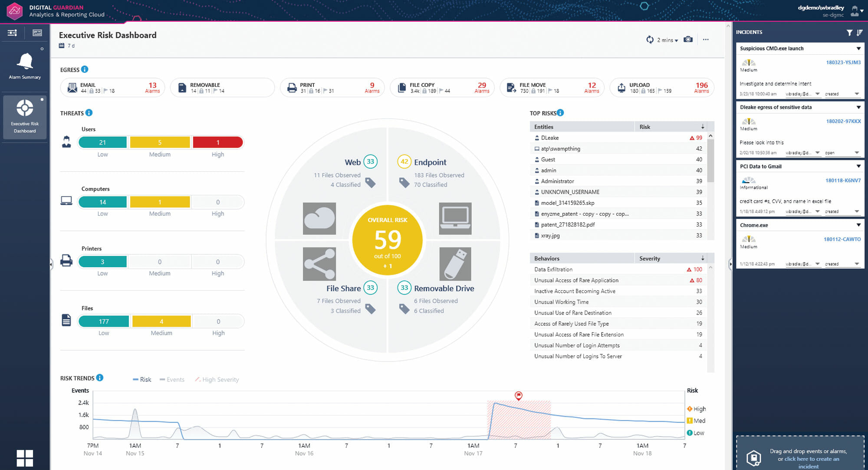Open incident link 180323-YSJM3
This screenshot has width=868, height=470.
[x=843, y=62]
